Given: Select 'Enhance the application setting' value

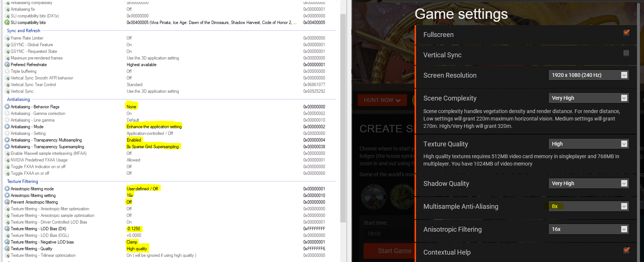Looking at the screenshot, I should tap(154, 127).
